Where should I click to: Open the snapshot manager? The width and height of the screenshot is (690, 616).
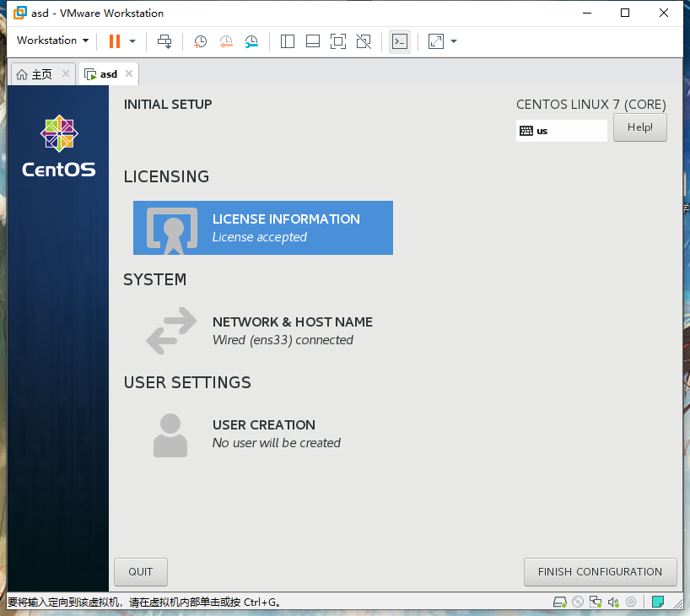pos(251,41)
